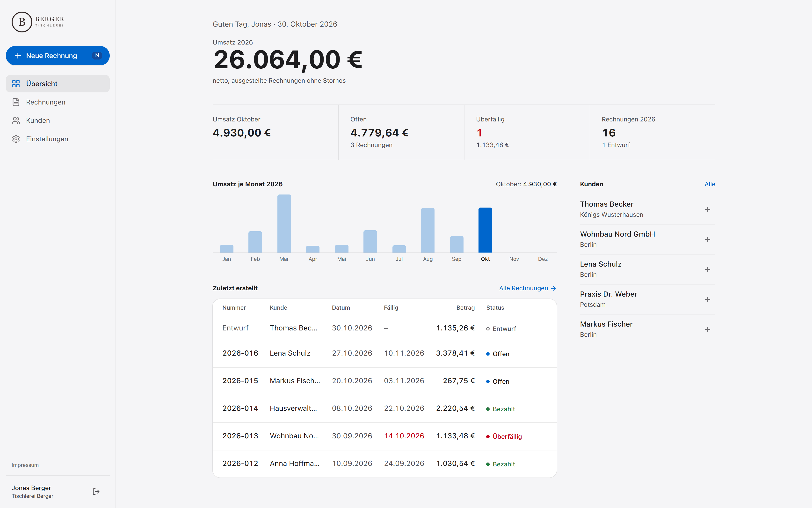Open the Entwurf row for Thomas Bec...

(x=384, y=328)
